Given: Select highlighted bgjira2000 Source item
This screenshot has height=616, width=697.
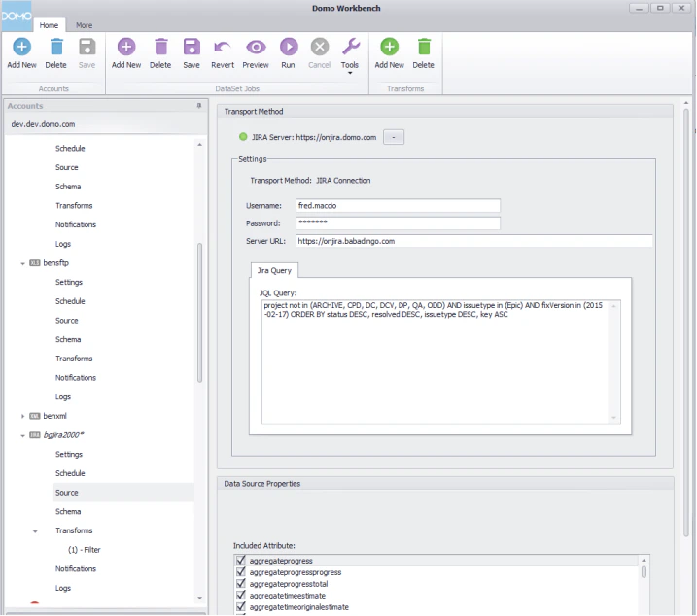Looking at the screenshot, I should tap(123, 493).
